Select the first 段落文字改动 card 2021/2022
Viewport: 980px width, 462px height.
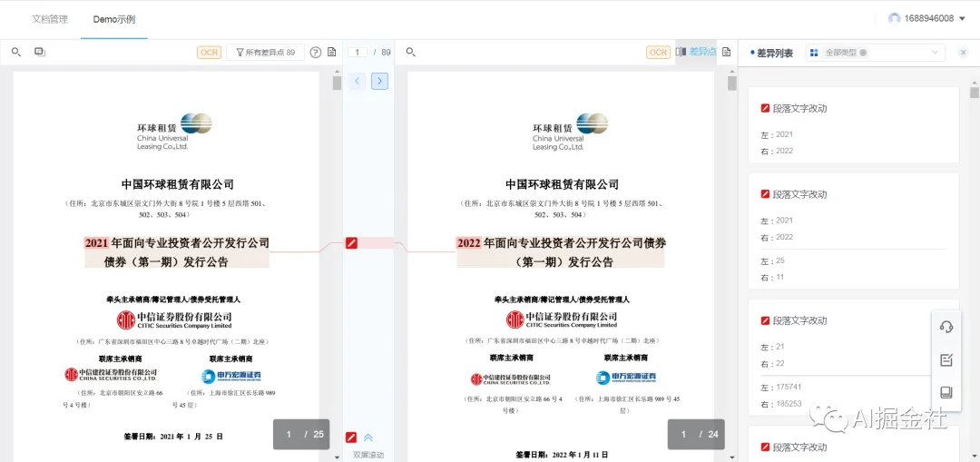pos(853,125)
